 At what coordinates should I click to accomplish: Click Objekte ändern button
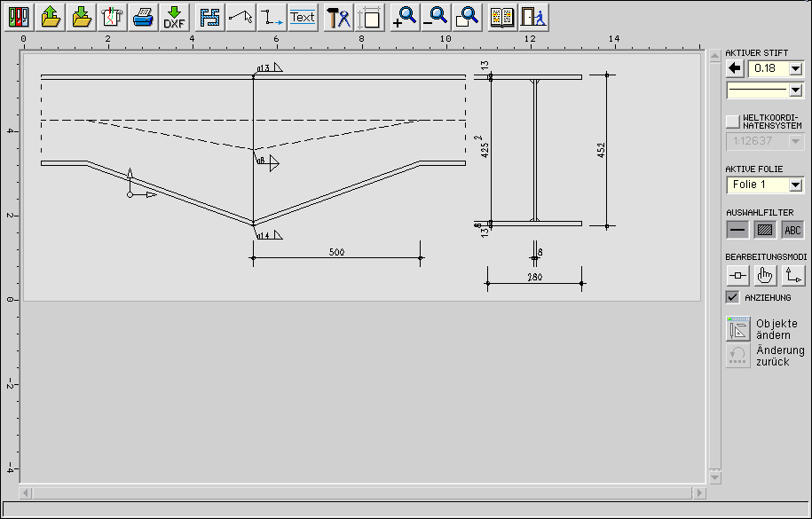point(738,329)
